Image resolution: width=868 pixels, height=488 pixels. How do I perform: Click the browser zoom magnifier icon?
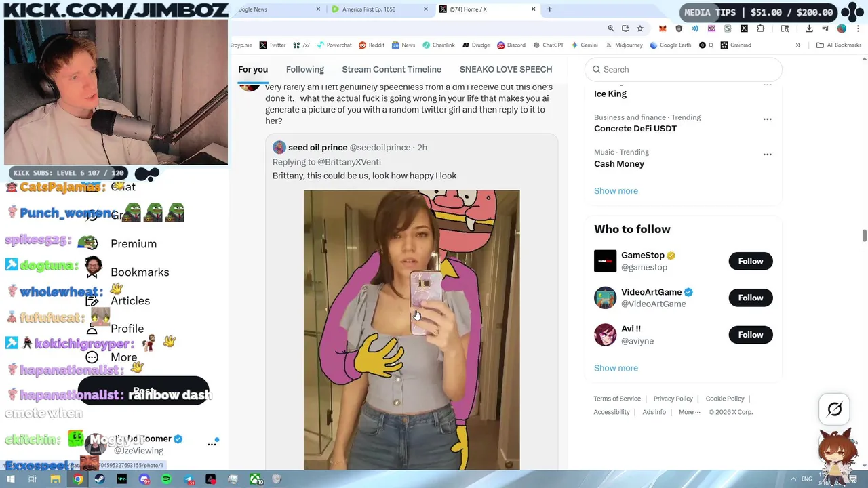[x=611, y=28]
